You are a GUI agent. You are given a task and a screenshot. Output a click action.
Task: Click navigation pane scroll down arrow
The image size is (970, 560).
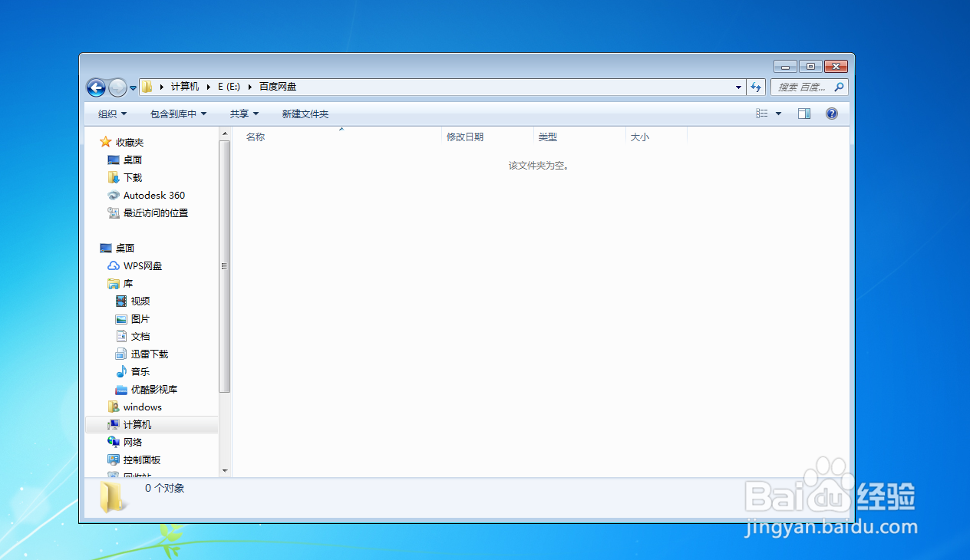[x=225, y=470]
